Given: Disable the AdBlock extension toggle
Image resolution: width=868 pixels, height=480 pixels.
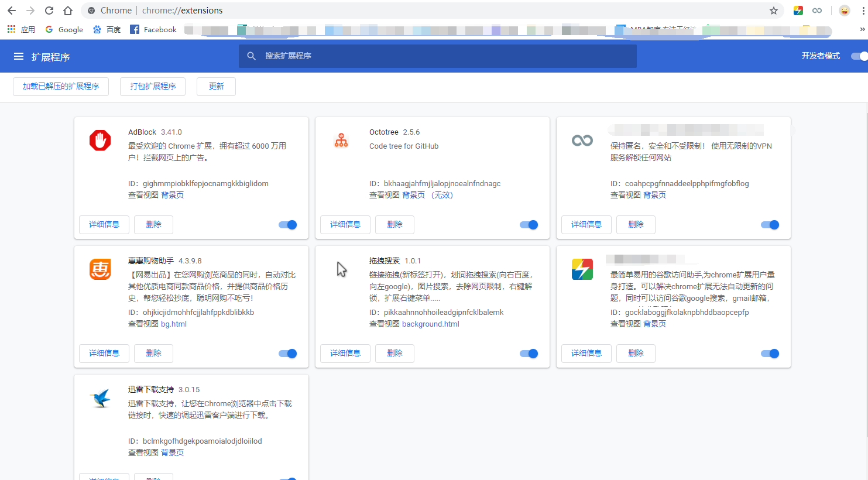Looking at the screenshot, I should tap(288, 225).
